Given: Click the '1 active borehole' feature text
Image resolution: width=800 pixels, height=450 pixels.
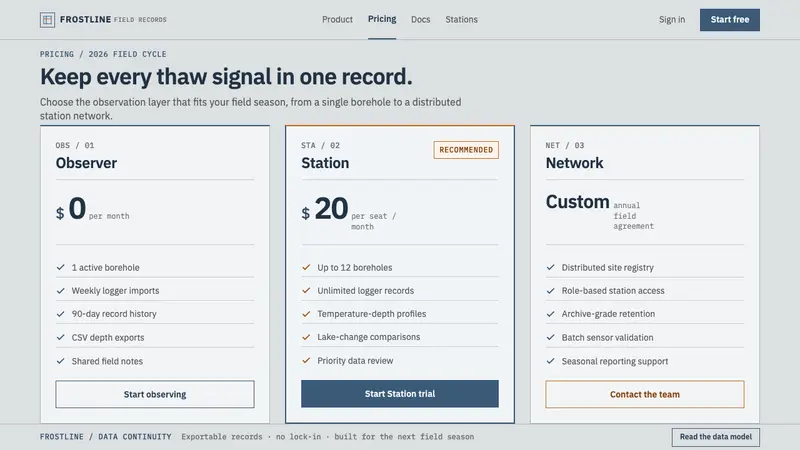Looking at the screenshot, I should pyautogui.click(x=106, y=267).
